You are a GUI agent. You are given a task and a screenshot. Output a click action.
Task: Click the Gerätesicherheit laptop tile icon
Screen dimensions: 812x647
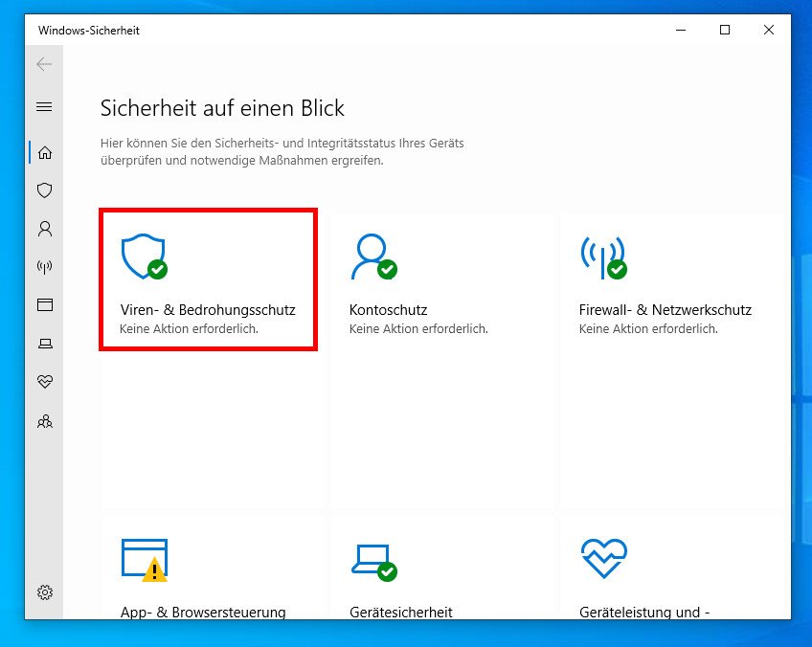(373, 563)
